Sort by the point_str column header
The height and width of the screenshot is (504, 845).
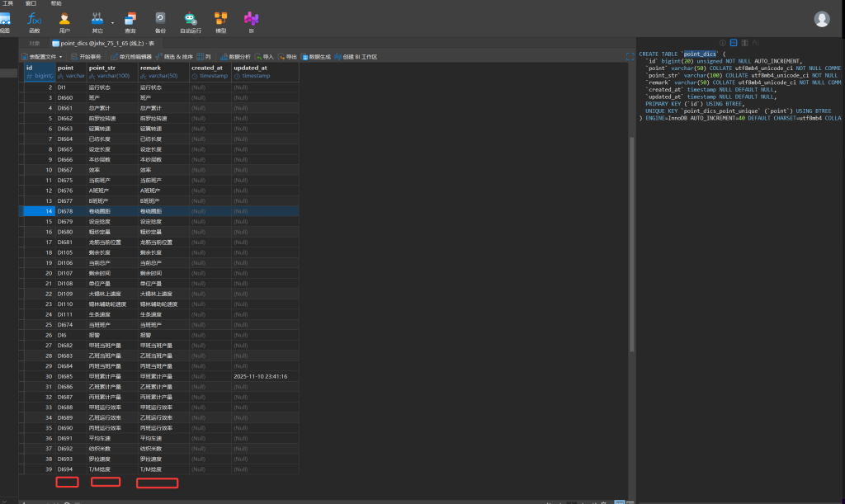[102, 68]
